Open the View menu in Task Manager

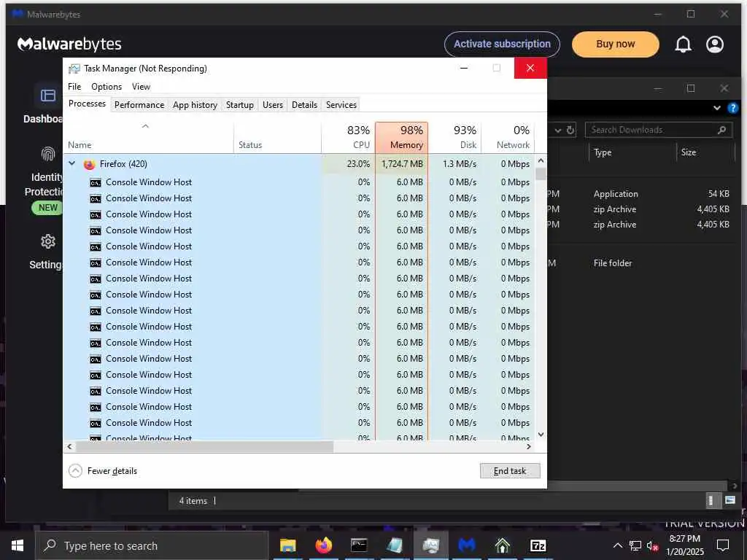click(141, 87)
